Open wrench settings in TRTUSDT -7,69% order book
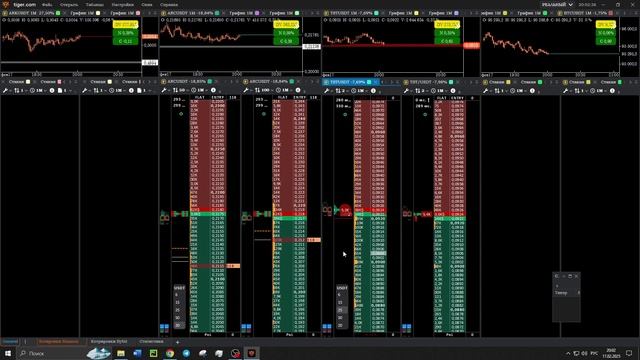 327,90
